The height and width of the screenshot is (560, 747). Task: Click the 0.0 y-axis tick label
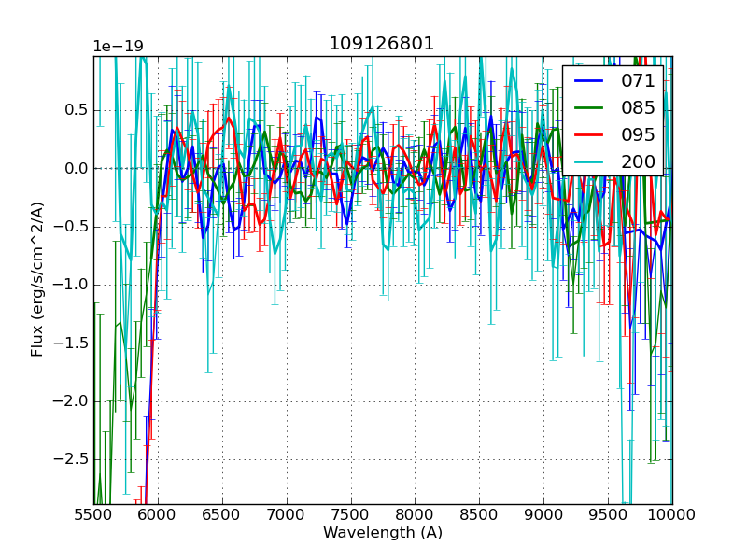tap(75, 169)
